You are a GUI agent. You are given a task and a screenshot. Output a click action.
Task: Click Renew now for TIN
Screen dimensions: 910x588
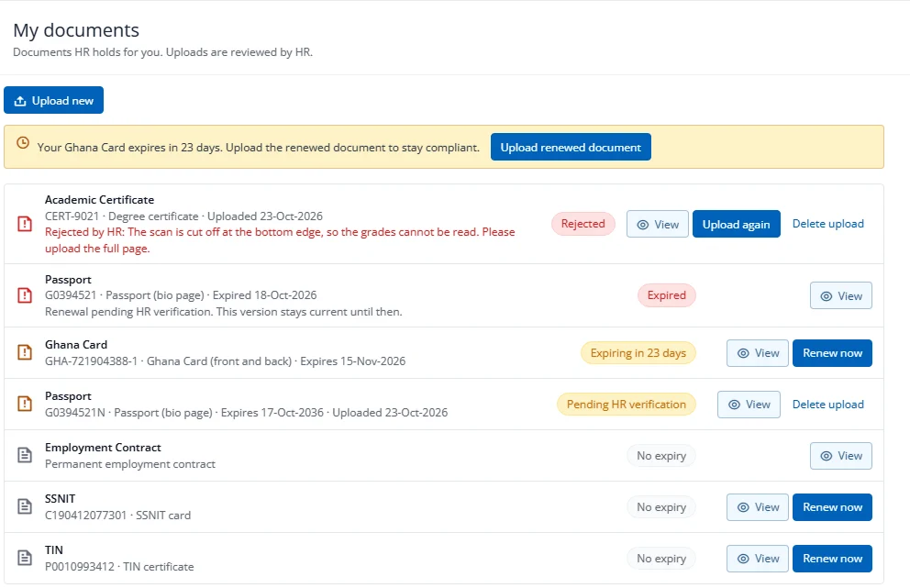pyautogui.click(x=832, y=559)
